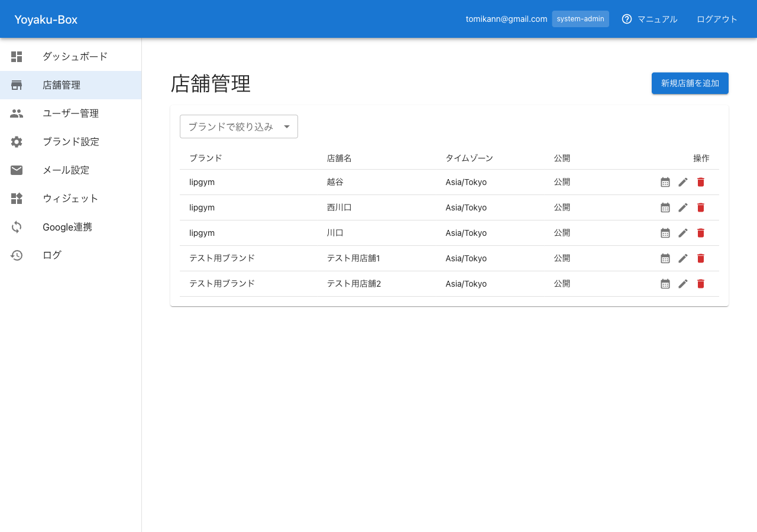Open the ブランドで絞り込み dropdown
Image resolution: width=757 pixels, height=532 pixels.
click(232, 126)
